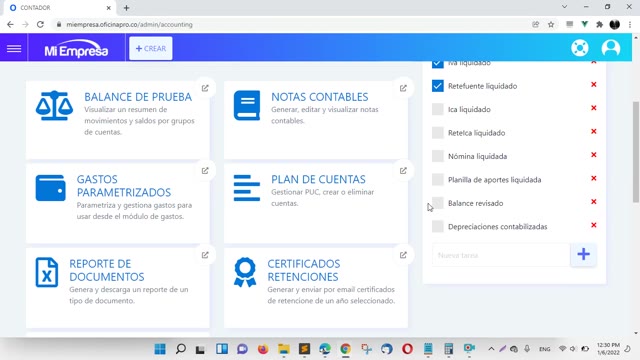This screenshot has height=360, width=640.
Task: Delete ReteIca liquidado task
Action: (x=594, y=131)
